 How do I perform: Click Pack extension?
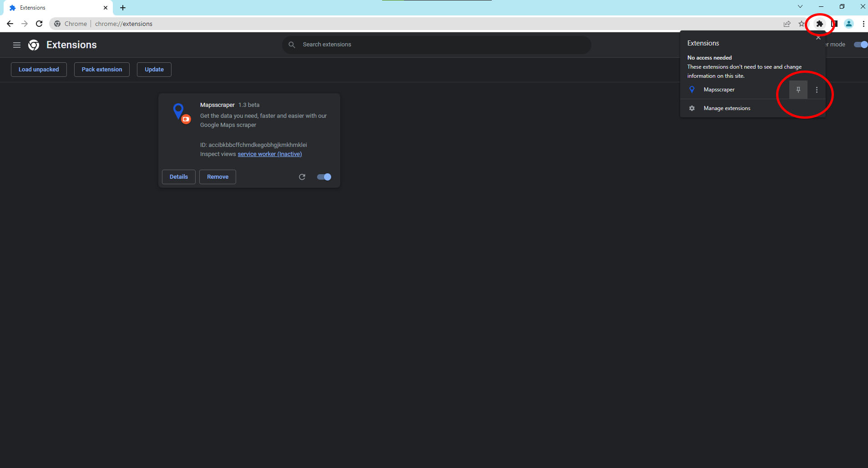[x=102, y=70]
